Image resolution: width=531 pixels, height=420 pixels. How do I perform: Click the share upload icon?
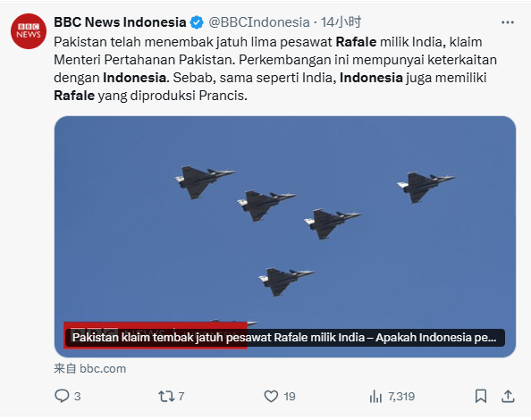pyautogui.click(x=508, y=396)
